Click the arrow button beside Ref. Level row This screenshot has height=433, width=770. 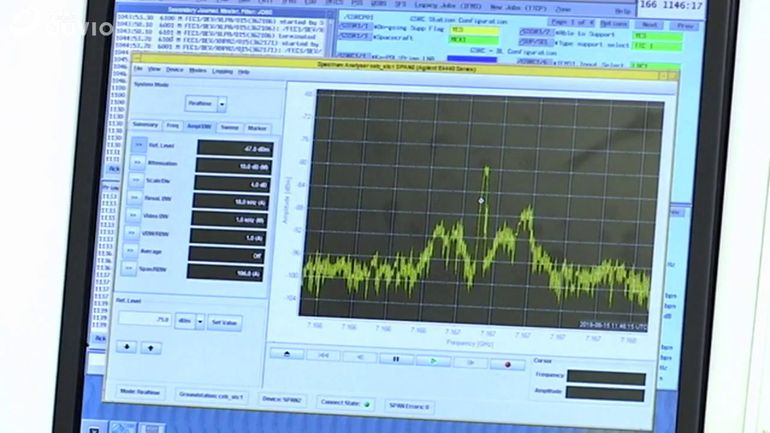click(x=138, y=146)
